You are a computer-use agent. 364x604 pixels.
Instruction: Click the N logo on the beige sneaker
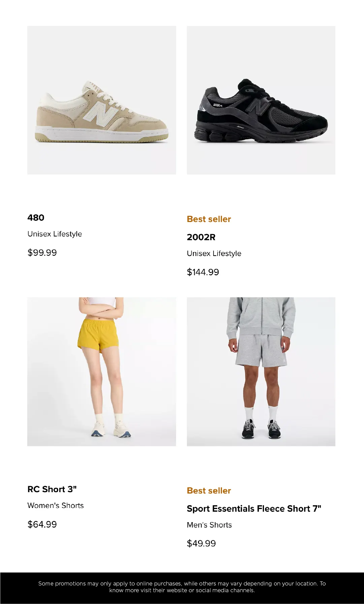pos(101,114)
